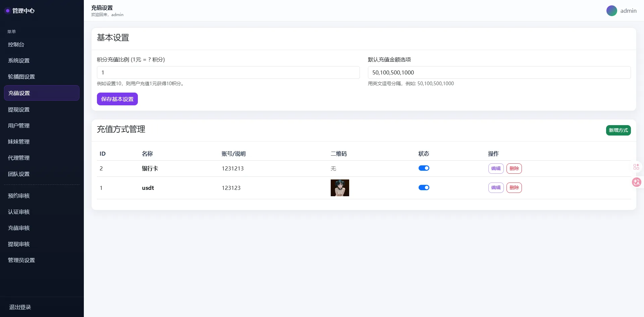
Task: Toggle the usdt payment method status
Action: tap(424, 188)
